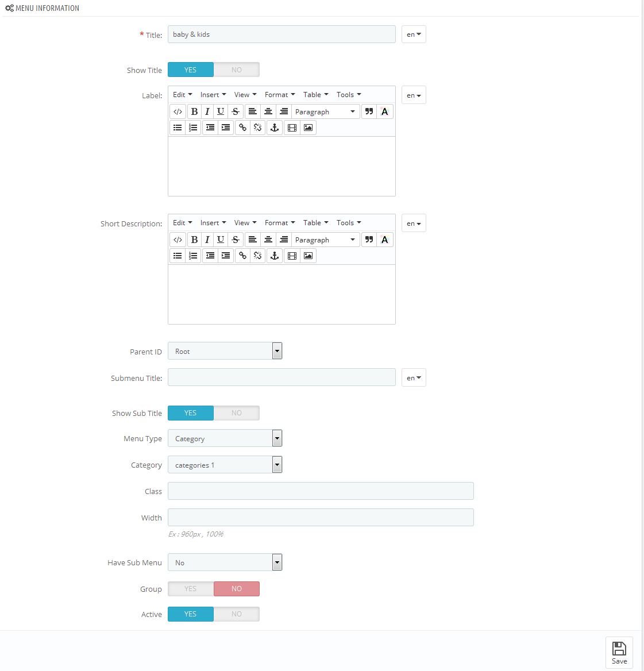Open Format menu in Label editor
Image resolution: width=644 pixels, height=671 pixels.
tap(280, 95)
